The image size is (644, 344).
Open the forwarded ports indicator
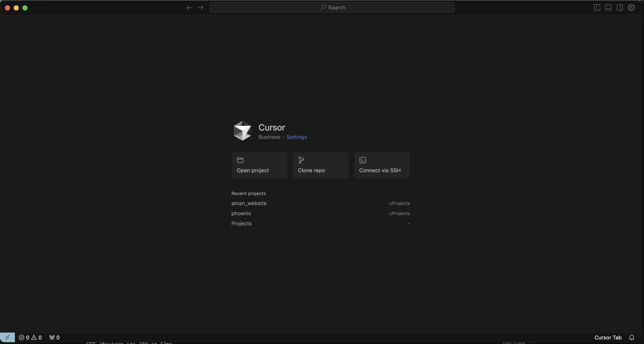pyautogui.click(x=55, y=337)
